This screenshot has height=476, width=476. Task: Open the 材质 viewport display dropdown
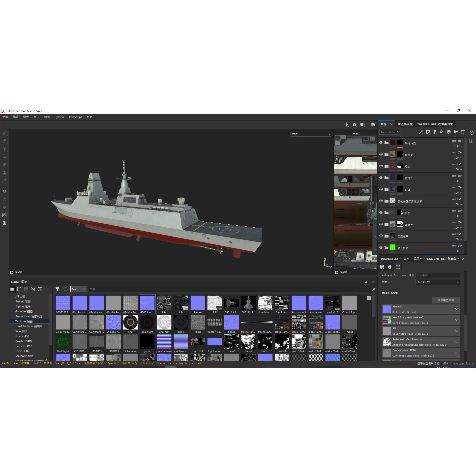pyautogui.click(x=311, y=134)
